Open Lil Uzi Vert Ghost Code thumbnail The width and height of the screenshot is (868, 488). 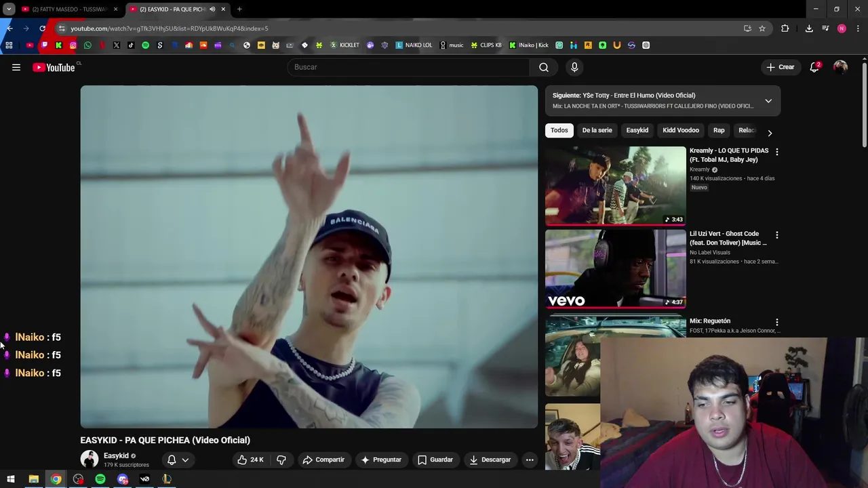click(616, 269)
